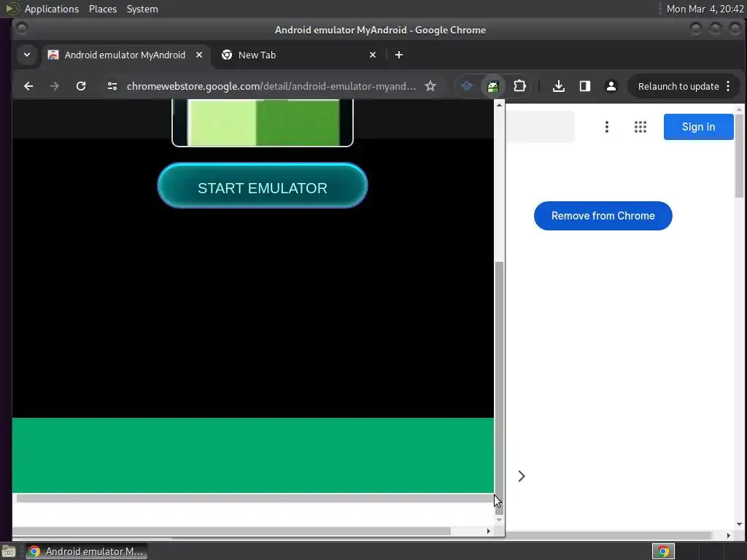Open a new tab with plus button
Viewport: 747px width, 560px height.
pyautogui.click(x=399, y=55)
